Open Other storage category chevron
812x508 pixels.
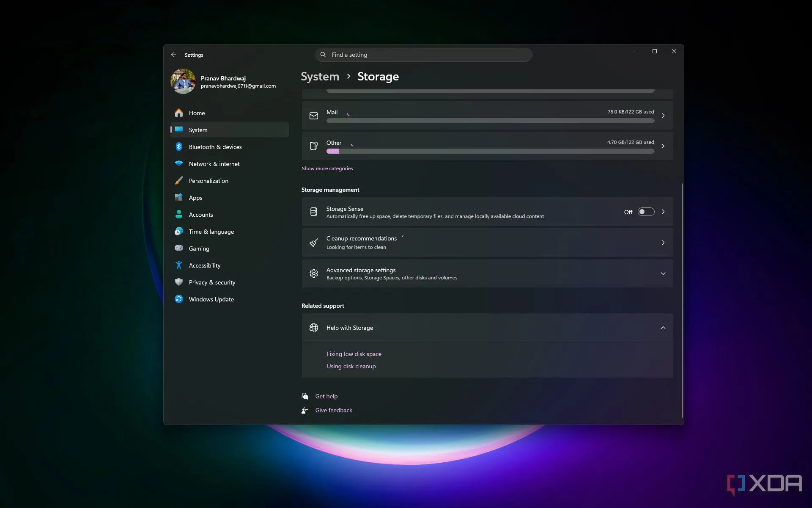pyautogui.click(x=663, y=146)
